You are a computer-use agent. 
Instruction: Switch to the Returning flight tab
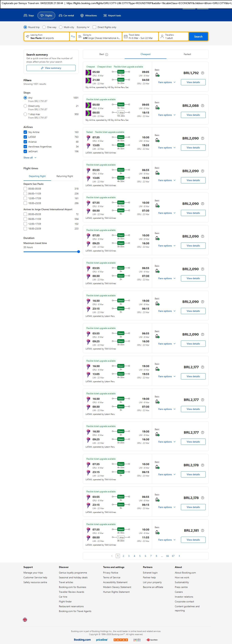point(65,176)
